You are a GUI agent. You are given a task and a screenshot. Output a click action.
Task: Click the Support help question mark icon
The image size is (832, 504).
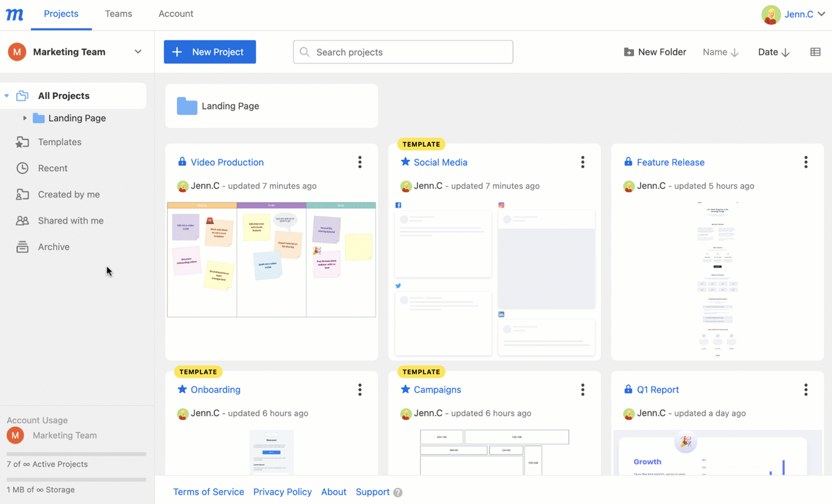click(x=398, y=492)
